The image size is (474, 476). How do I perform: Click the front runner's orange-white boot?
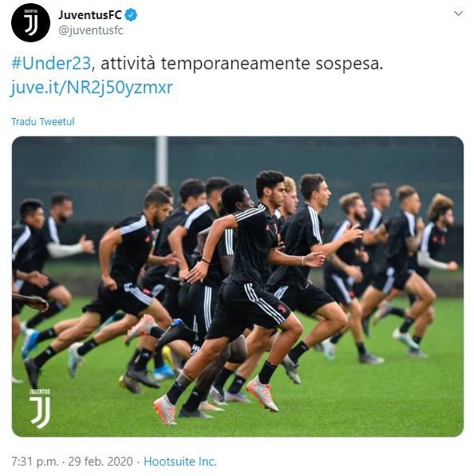pyautogui.click(x=262, y=393)
